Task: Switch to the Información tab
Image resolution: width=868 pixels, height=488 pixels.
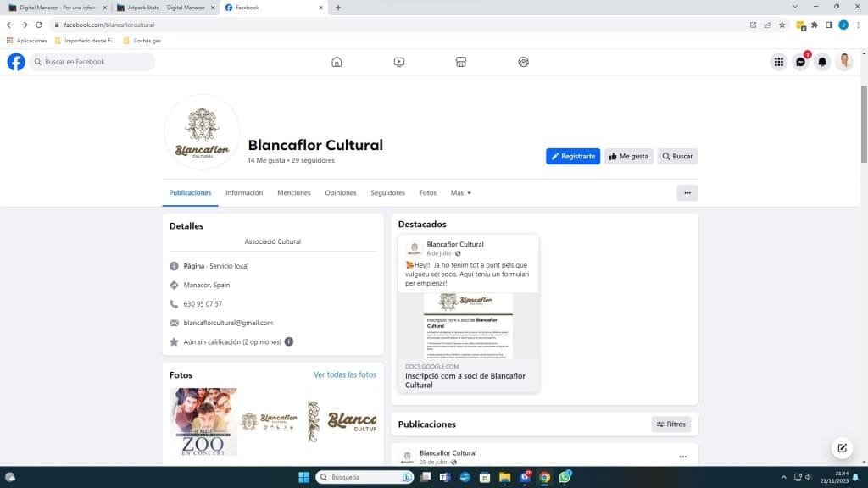Action: (244, 193)
